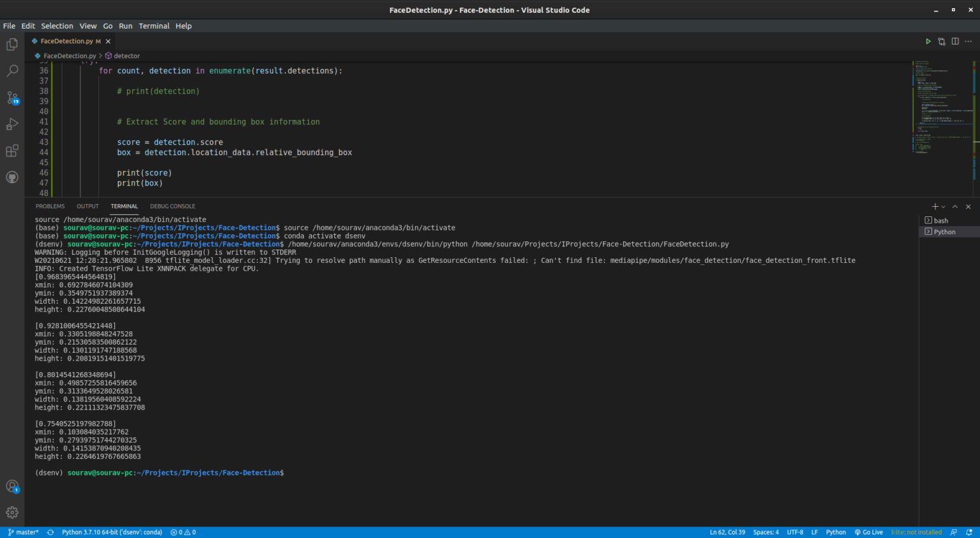Maximize the terminal panel size
Viewport: 980px width, 538px height.
tap(955, 207)
